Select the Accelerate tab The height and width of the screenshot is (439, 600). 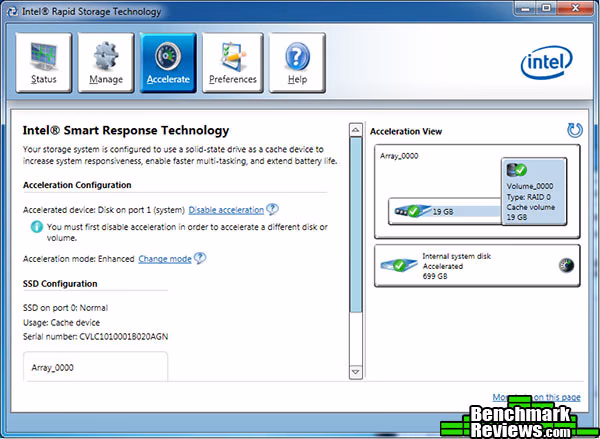click(x=168, y=63)
